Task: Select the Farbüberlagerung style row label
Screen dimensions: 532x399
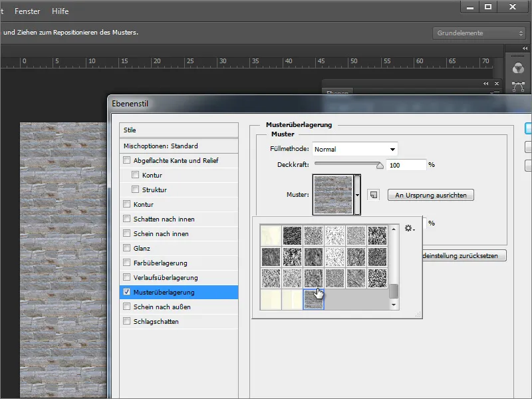Action: tap(160, 263)
